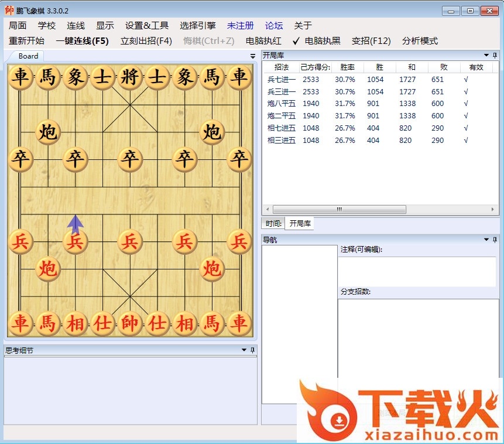The image size is (504, 444).
Task: Pin the 开局库 panel
Action: pos(495,55)
